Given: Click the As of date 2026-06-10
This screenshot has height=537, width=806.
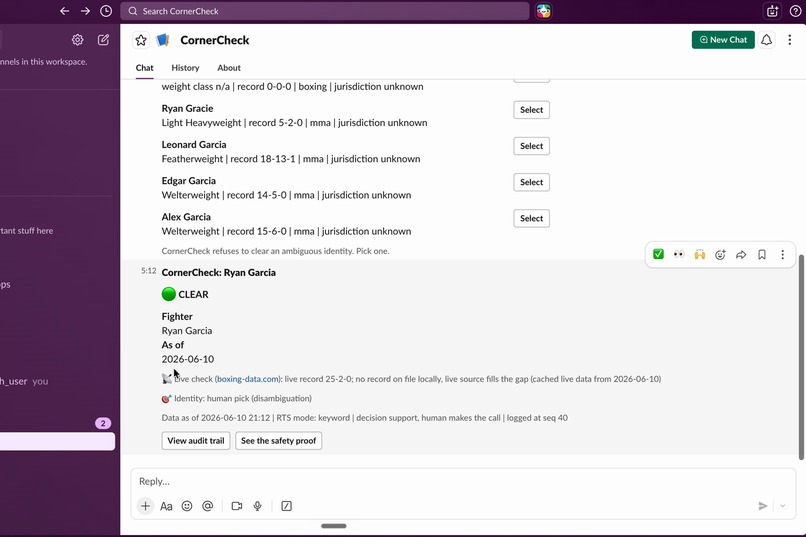Looking at the screenshot, I should tap(188, 359).
